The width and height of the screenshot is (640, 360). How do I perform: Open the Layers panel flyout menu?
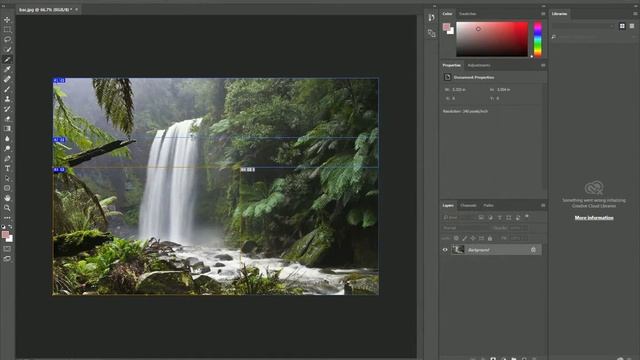tap(543, 206)
